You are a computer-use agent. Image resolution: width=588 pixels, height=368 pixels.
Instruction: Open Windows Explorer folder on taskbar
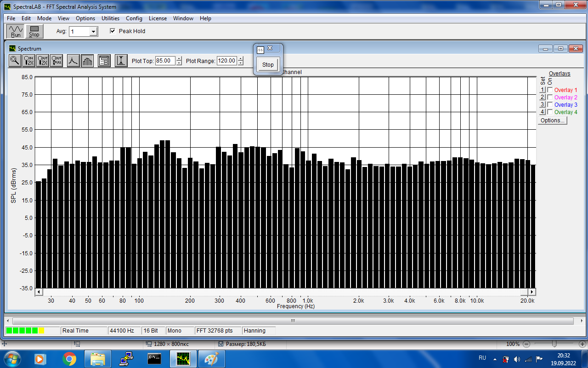pos(98,358)
